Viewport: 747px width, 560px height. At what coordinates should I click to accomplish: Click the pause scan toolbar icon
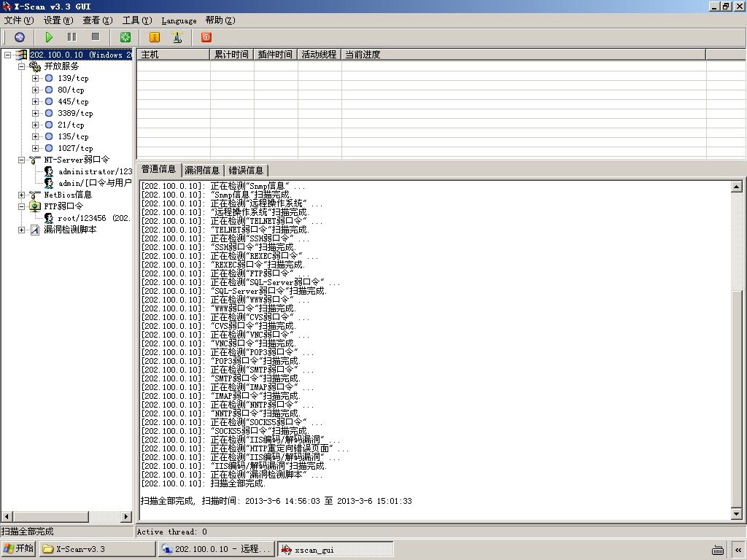pyautogui.click(x=72, y=37)
